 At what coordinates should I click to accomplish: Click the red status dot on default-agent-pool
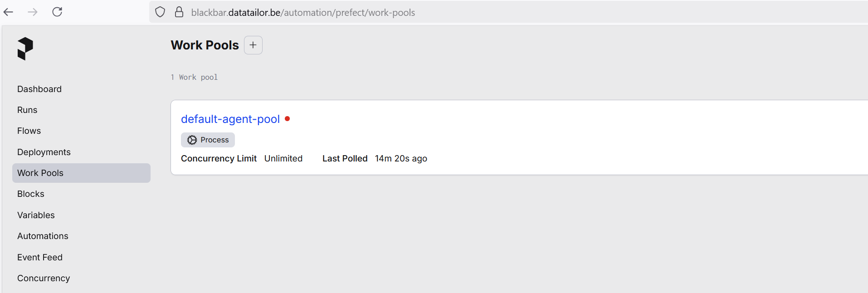click(x=287, y=119)
